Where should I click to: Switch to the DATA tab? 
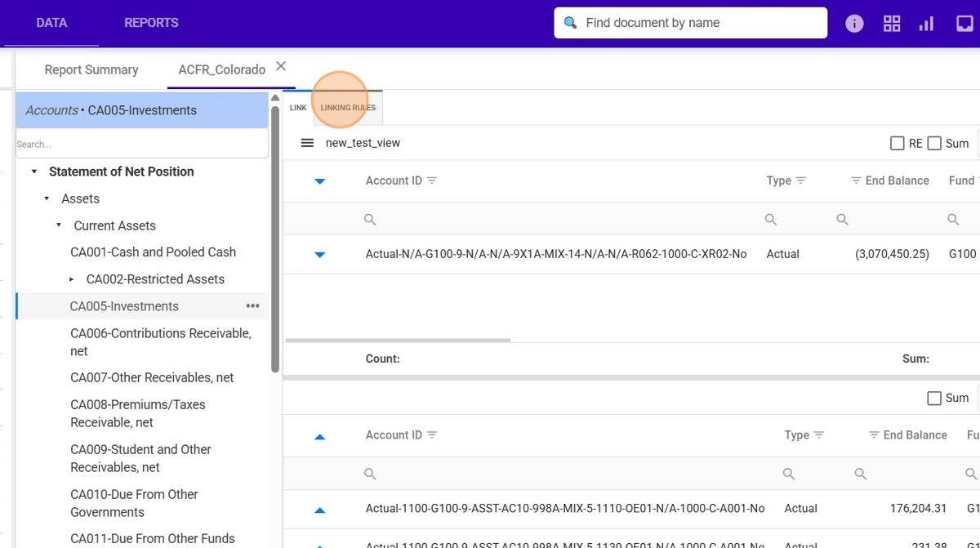51,23
